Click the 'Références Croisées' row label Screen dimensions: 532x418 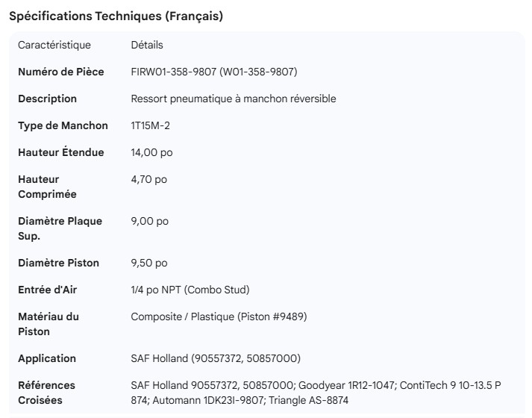point(46,393)
